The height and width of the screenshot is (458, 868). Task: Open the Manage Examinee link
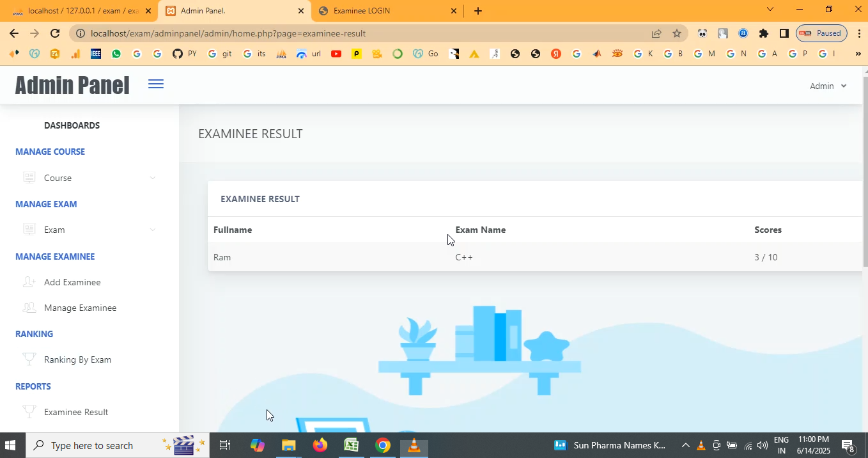coord(80,308)
